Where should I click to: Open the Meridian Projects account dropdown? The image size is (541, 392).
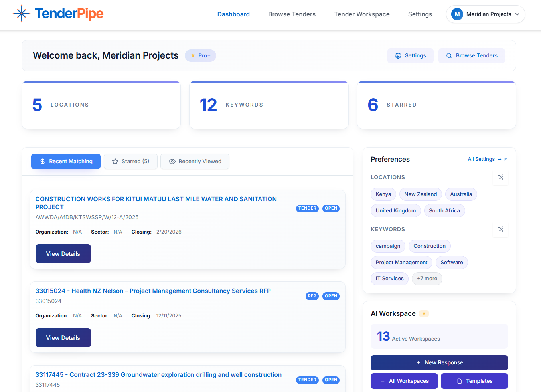pos(486,14)
